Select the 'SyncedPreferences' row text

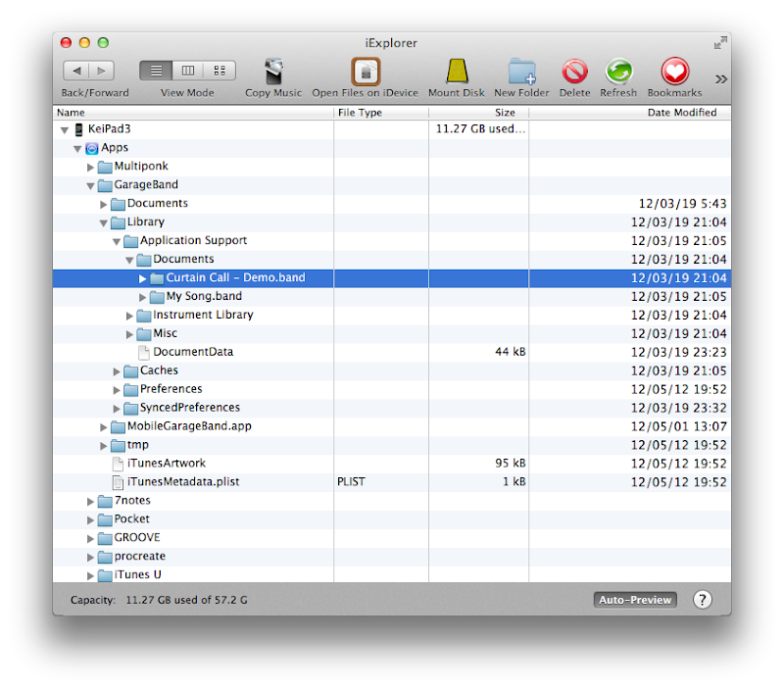tap(190, 408)
